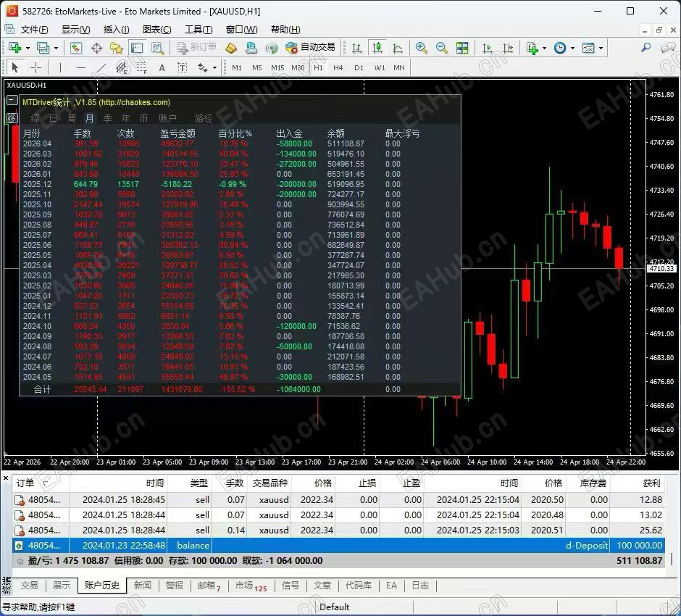Open the templates dropdown arrow
This screenshot has height=616, width=681.
point(601,49)
